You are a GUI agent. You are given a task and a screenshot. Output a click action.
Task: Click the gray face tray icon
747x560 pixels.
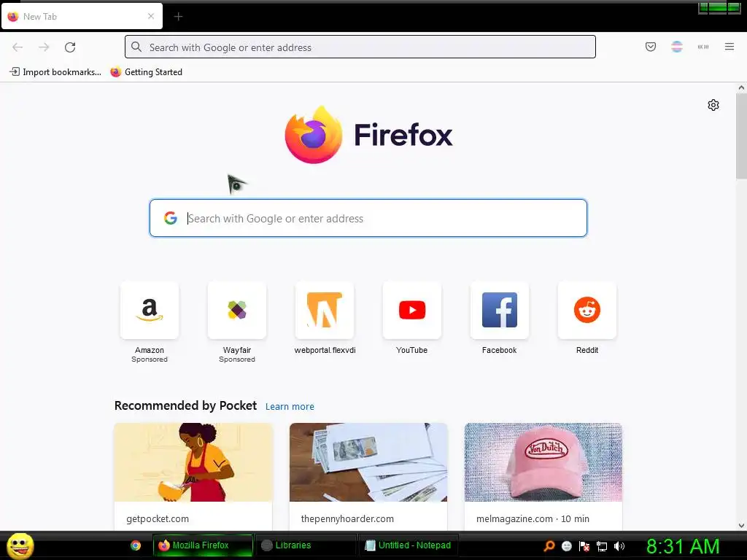(x=566, y=545)
